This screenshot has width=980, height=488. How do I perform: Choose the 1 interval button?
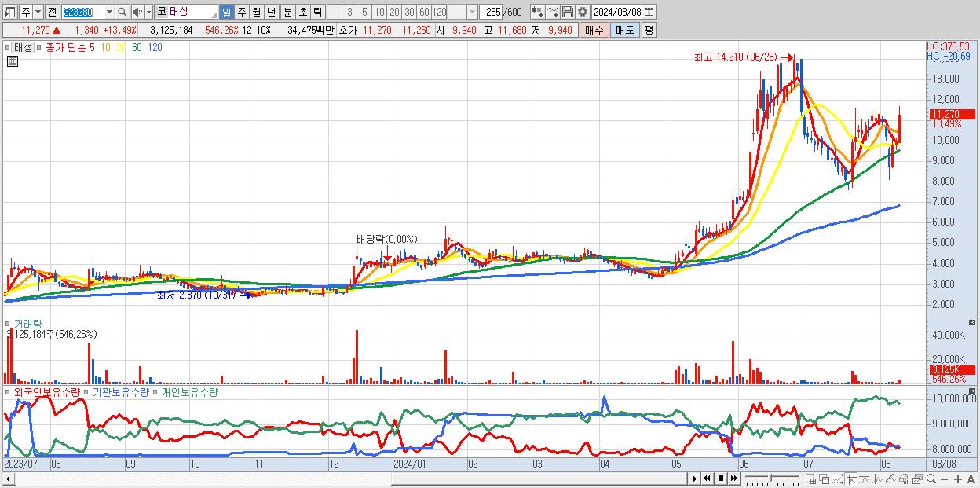(x=334, y=12)
